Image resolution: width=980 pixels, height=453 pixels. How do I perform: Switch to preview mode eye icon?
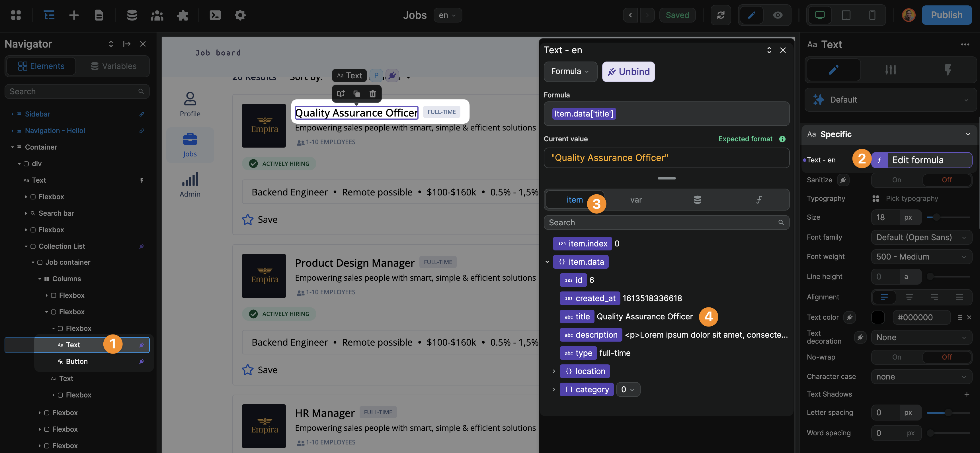click(x=777, y=15)
